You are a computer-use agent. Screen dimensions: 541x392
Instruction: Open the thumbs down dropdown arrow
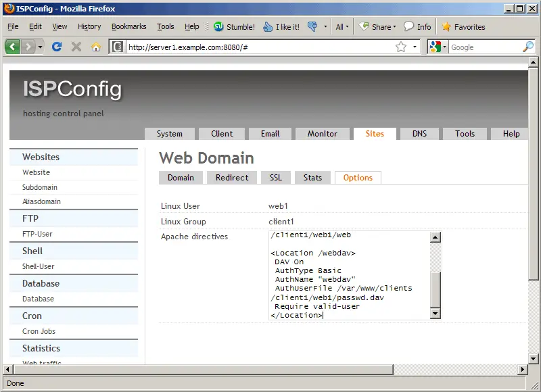pyautogui.click(x=325, y=26)
